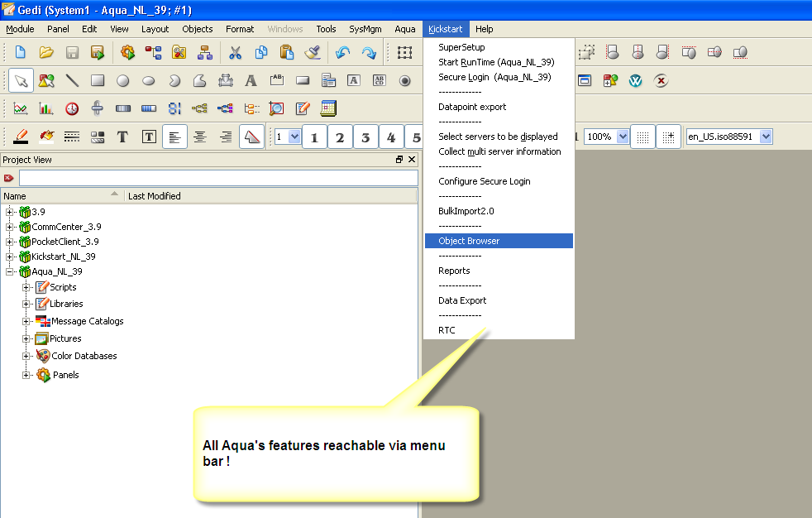This screenshot has width=812, height=518.
Task: Click the Cut scissors icon
Action: coord(235,52)
